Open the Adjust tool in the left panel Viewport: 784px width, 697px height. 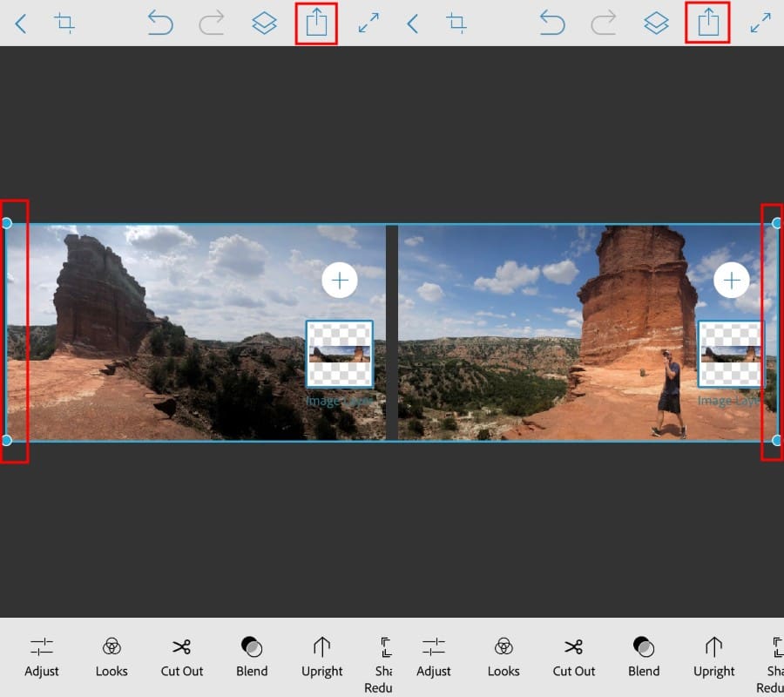[x=42, y=657]
